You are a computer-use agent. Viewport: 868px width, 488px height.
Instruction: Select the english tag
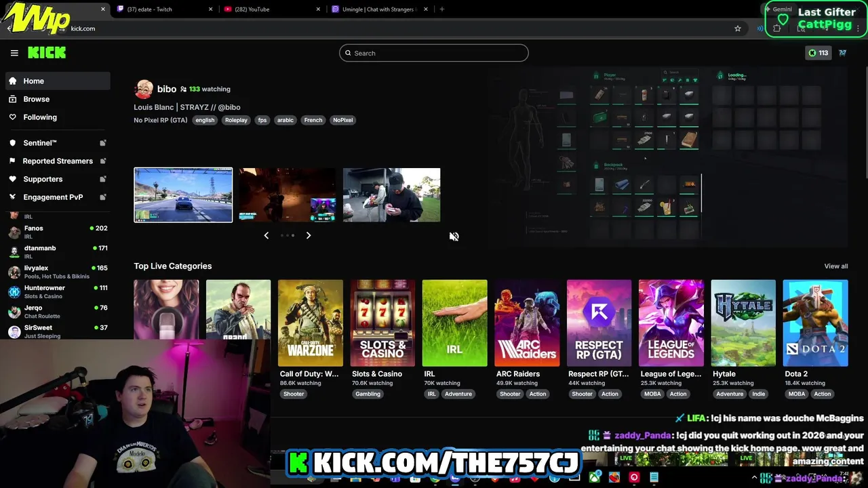point(205,120)
